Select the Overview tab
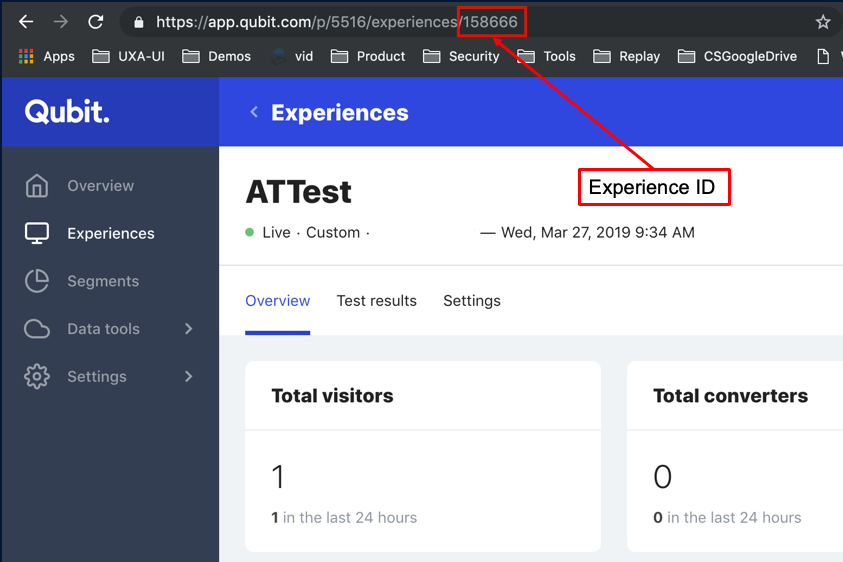Screen dimensions: 843x562 [x=277, y=301]
